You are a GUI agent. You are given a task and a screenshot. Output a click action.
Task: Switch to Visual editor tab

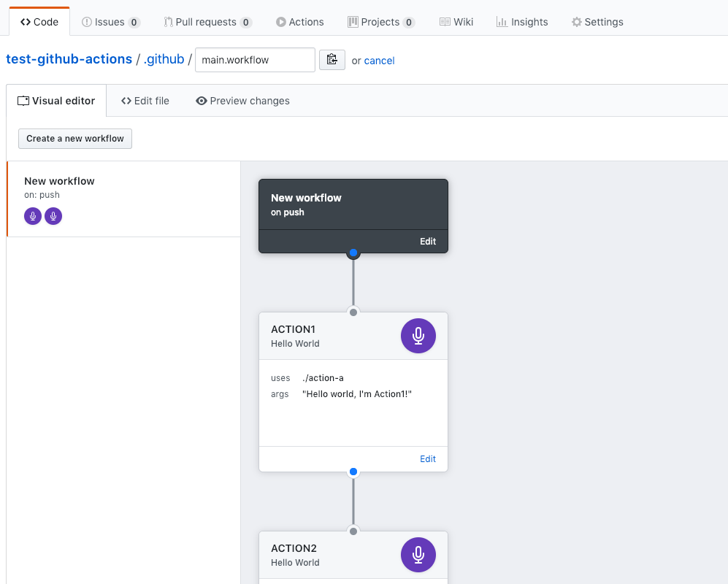[56, 101]
